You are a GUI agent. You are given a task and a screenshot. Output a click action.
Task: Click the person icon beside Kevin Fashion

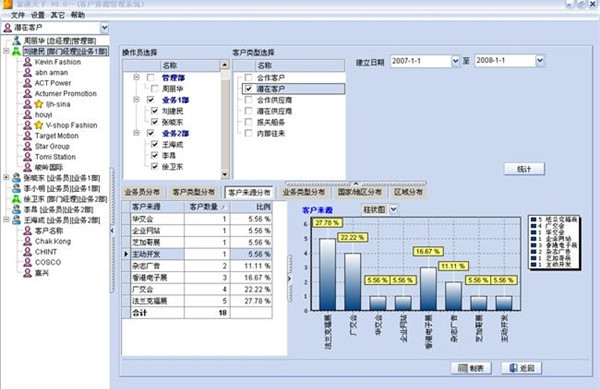coord(28,62)
